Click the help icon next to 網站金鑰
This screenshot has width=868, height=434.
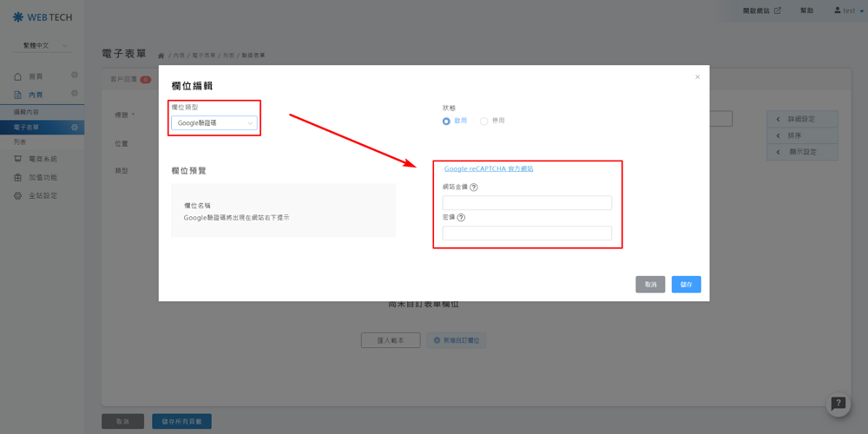tap(475, 187)
